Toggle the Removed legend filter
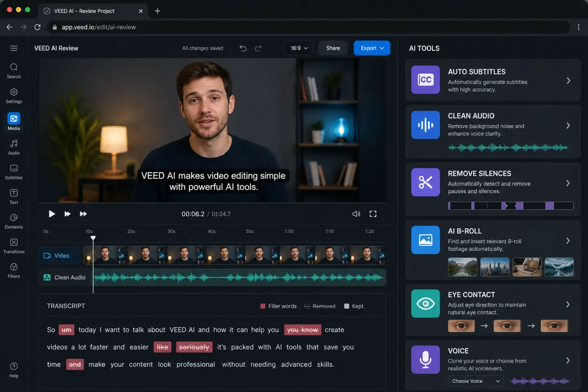 click(x=320, y=306)
